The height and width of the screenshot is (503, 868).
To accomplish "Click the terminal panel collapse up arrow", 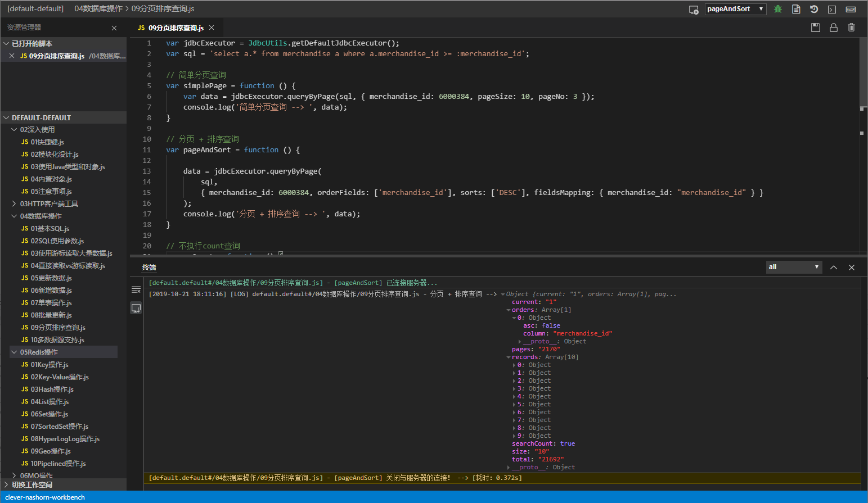I will 834,268.
